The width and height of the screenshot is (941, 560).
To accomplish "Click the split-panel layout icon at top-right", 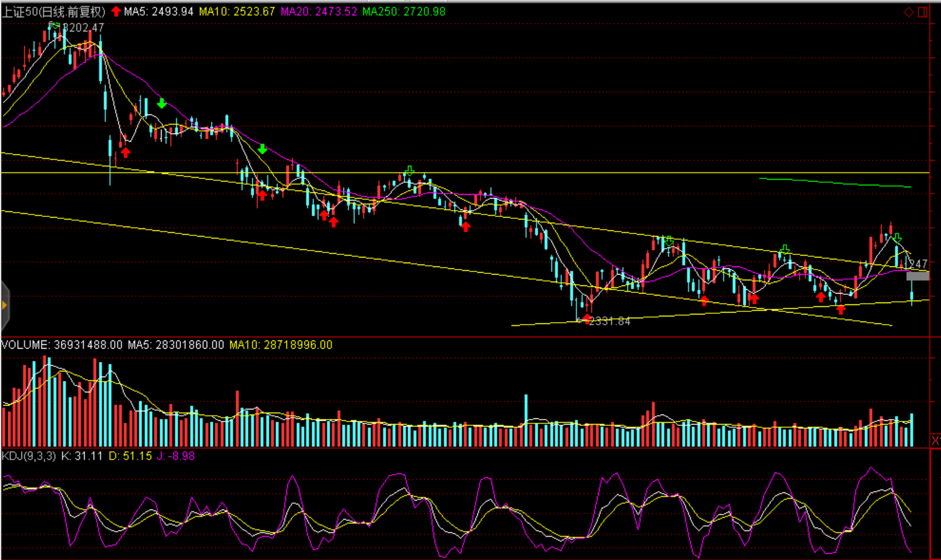I will 923,12.
